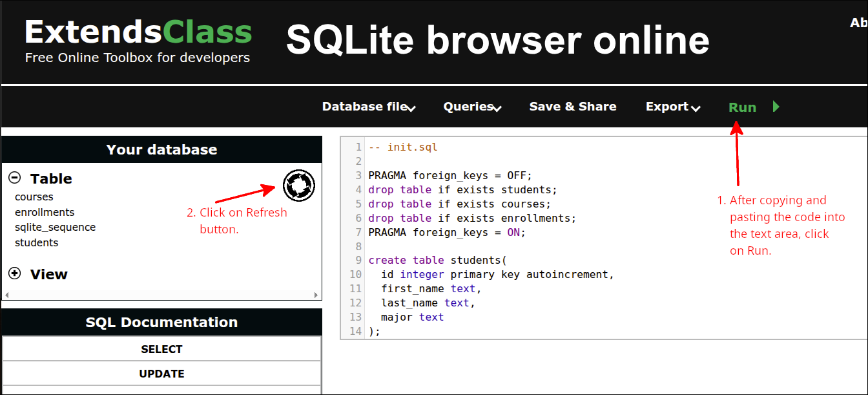Expand the View section
868x395 pixels.
click(14, 273)
